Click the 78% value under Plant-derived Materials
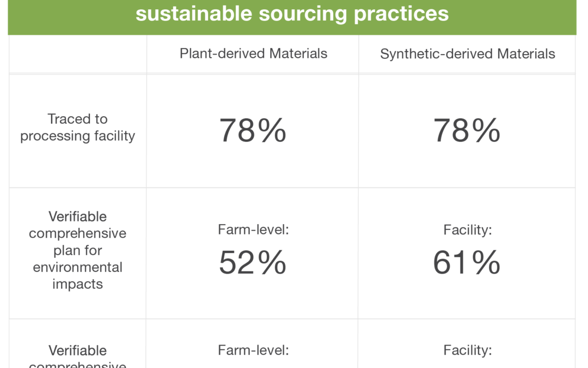The width and height of the screenshot is (588, 368). point(253,130)
